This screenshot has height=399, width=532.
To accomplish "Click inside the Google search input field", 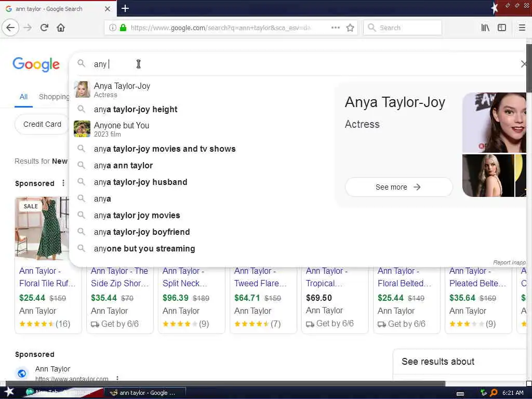I will click(299, 64).
